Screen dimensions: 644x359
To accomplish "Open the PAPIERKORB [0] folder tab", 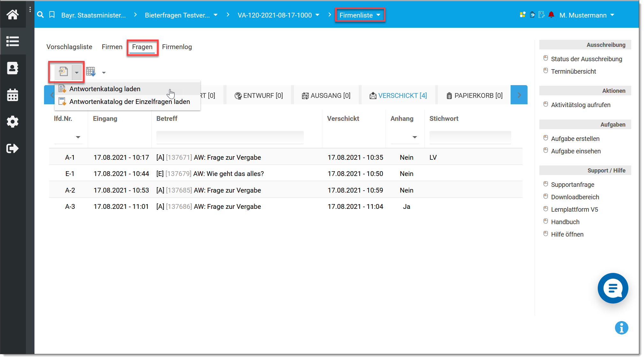I will point(474,96).
